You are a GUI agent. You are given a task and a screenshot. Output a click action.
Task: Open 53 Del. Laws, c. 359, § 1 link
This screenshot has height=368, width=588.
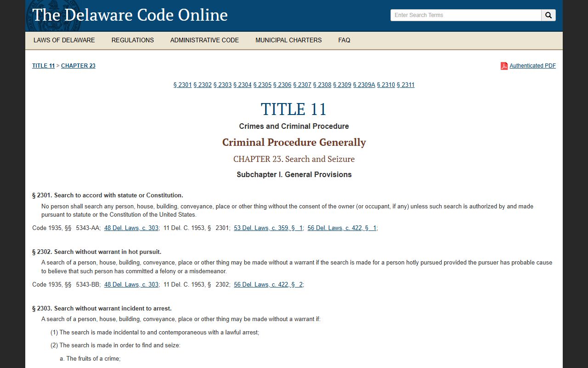coord(268,228)
